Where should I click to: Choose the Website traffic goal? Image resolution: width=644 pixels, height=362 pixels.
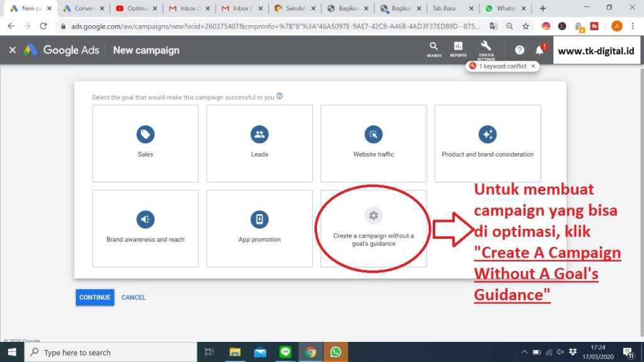374,143
